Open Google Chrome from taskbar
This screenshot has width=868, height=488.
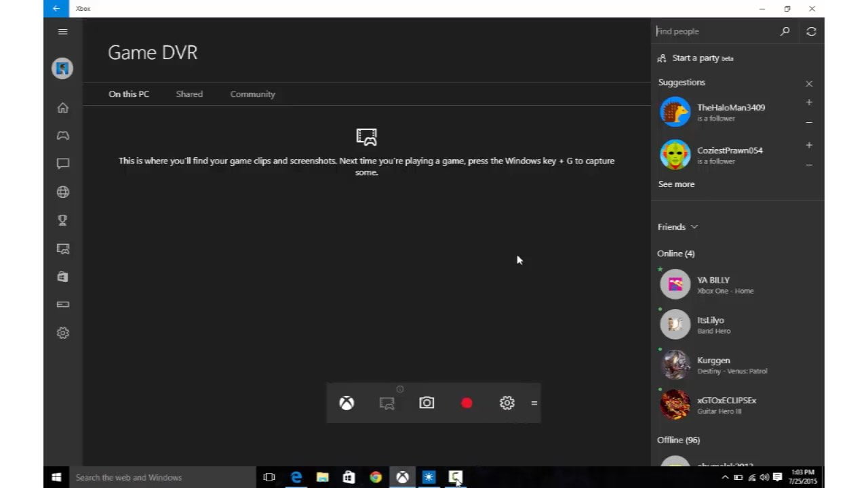(376, 477)
